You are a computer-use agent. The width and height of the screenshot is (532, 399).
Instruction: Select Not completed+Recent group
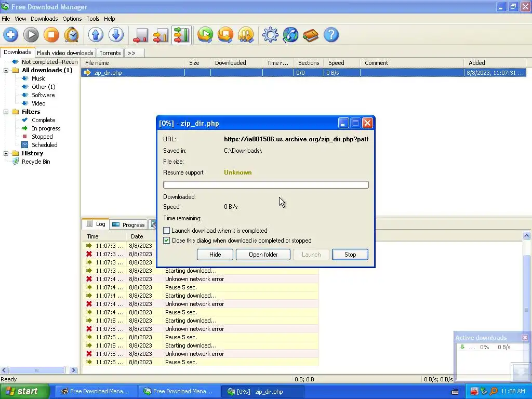click(x=49, y=62)
